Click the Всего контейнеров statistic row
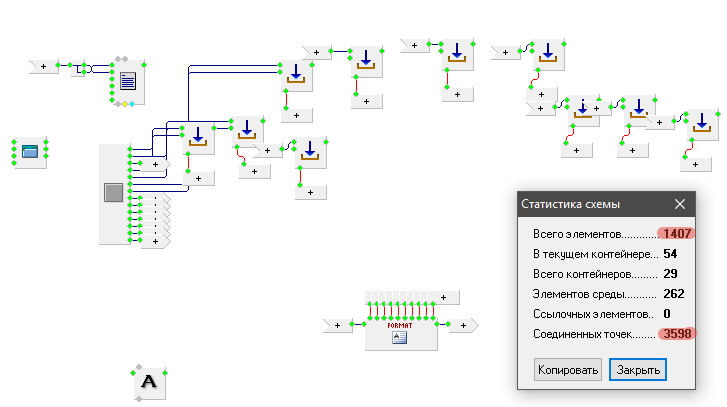Image resolution: width=727 pixels, height=407 pixels. click(597, 273)
